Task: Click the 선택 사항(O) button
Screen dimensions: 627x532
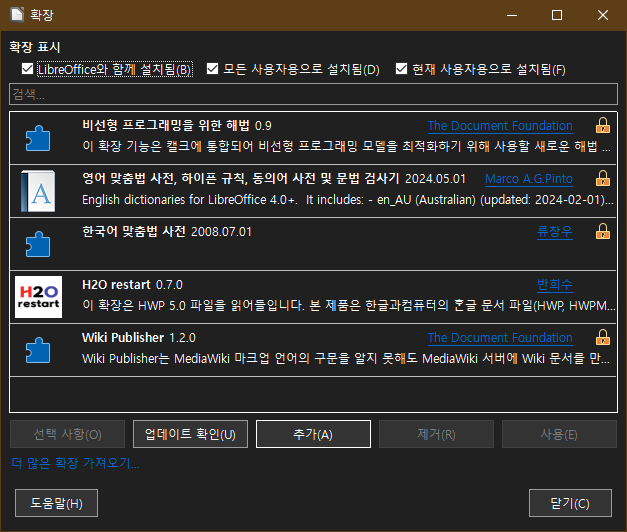Action: pos(68,434)
